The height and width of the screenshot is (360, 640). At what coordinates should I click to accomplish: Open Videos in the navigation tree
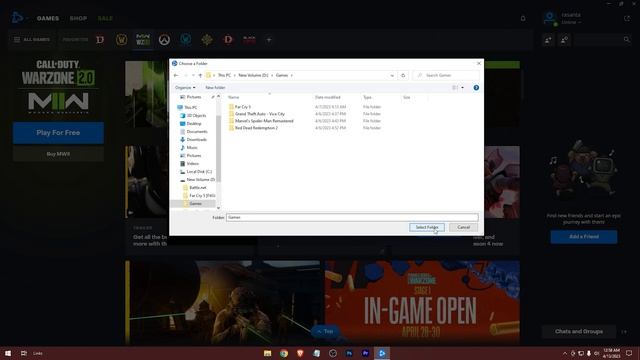[193, 164]
